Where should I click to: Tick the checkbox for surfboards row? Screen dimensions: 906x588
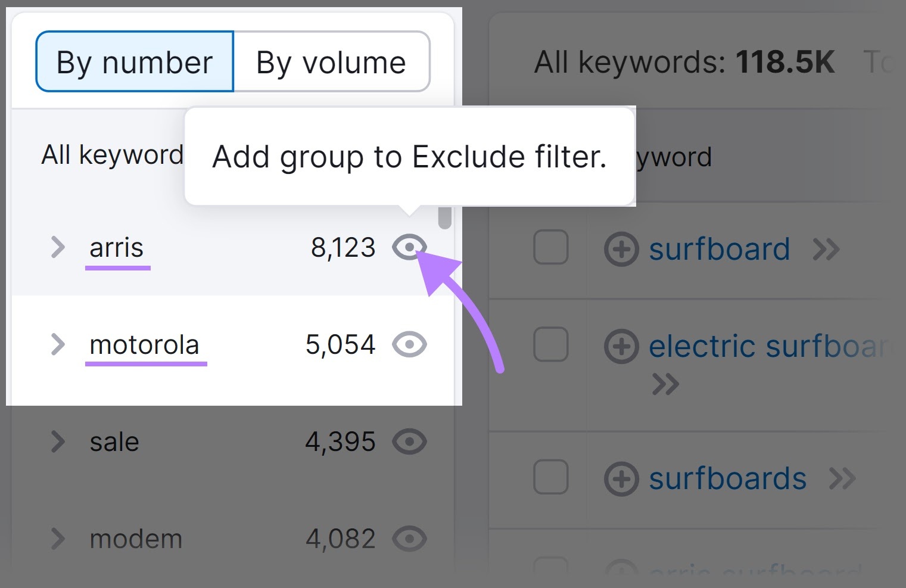click(550, 477)
